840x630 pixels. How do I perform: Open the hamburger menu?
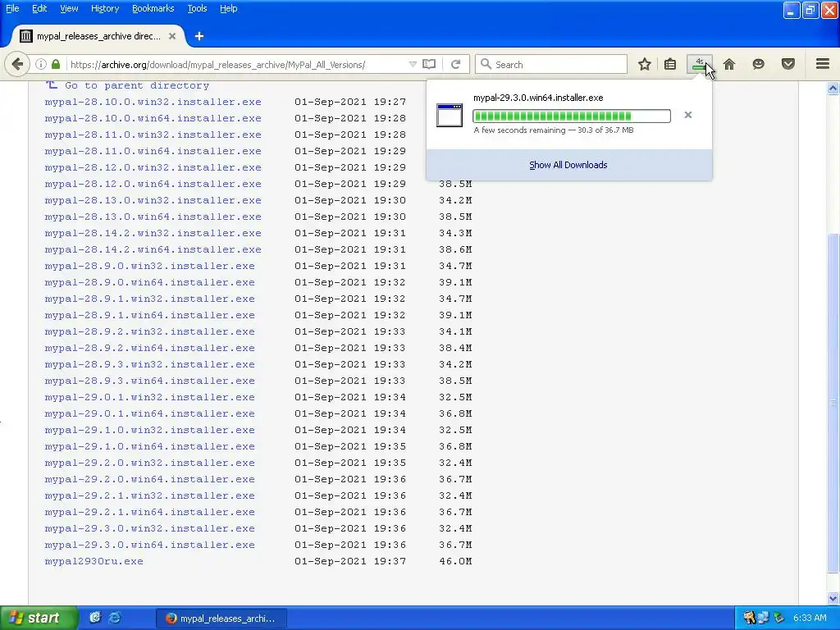point(823,64)
